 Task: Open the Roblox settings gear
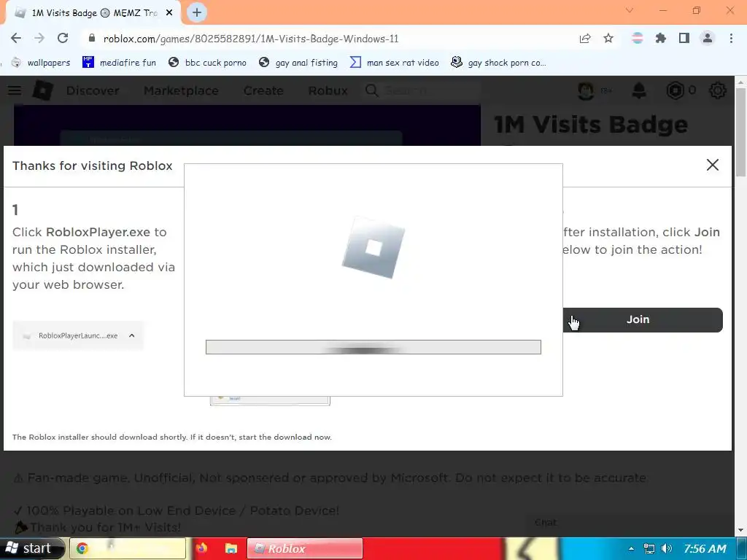[x=718, y=90]
